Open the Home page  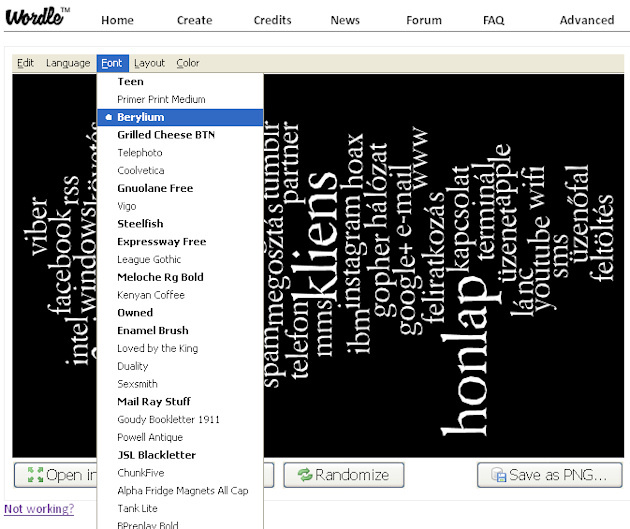tap(117, 20)
